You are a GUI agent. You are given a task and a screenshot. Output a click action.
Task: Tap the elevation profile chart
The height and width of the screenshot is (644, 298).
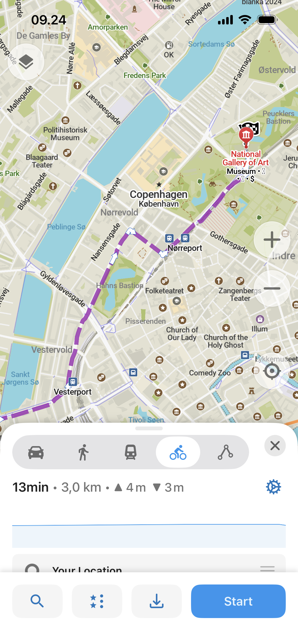[x=149, y=535]
